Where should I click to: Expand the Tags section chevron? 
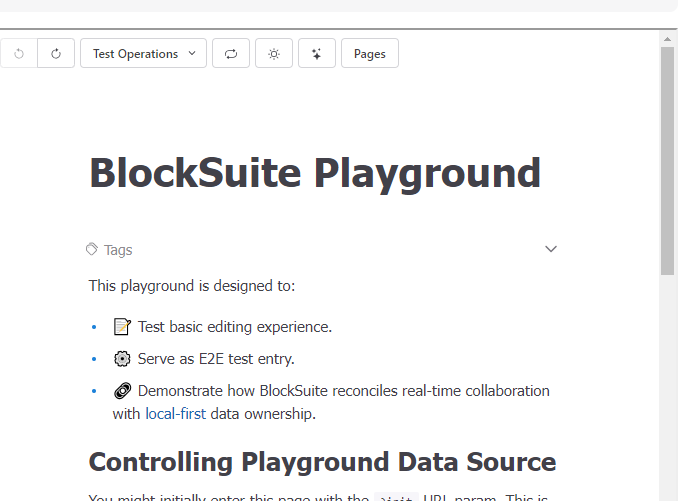[x=551, y=249]
